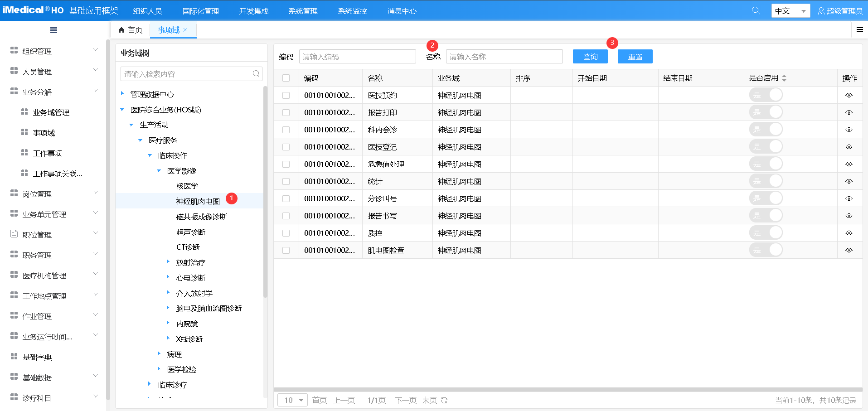Collapse the 医学影像 tree node

(x=158, y=170)
